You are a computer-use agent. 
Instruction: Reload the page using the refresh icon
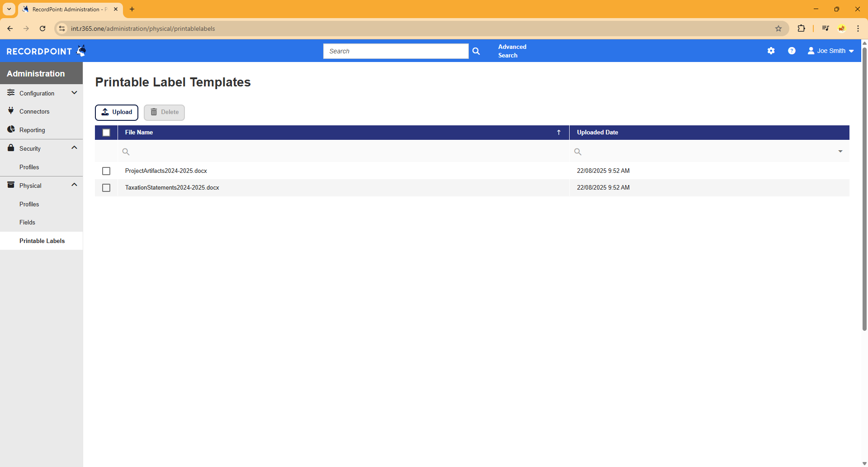pos(42,29)
